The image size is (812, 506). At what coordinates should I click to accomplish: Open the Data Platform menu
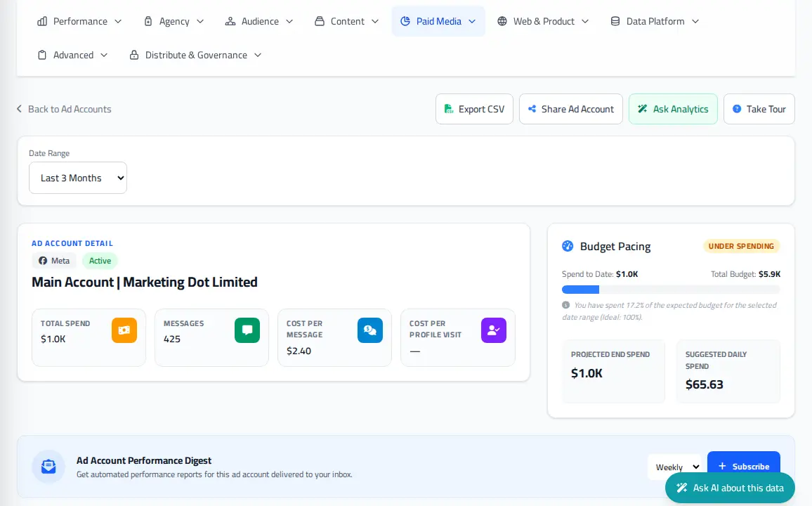[655, 21]
